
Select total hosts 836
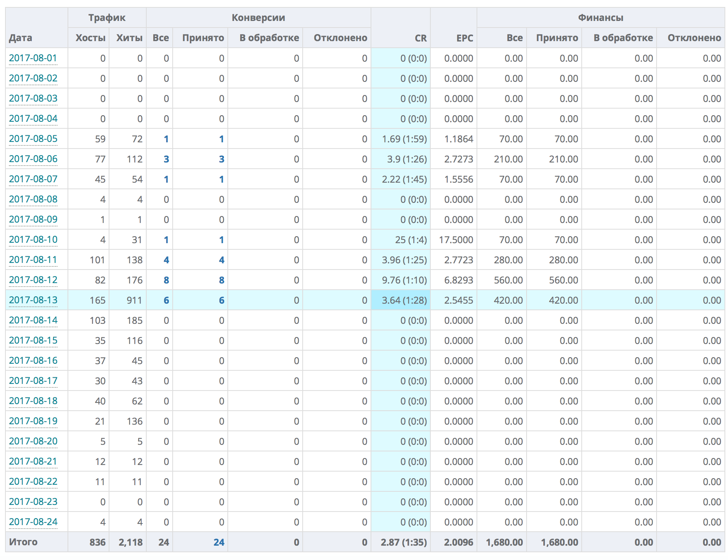click(x=97, y=542)
